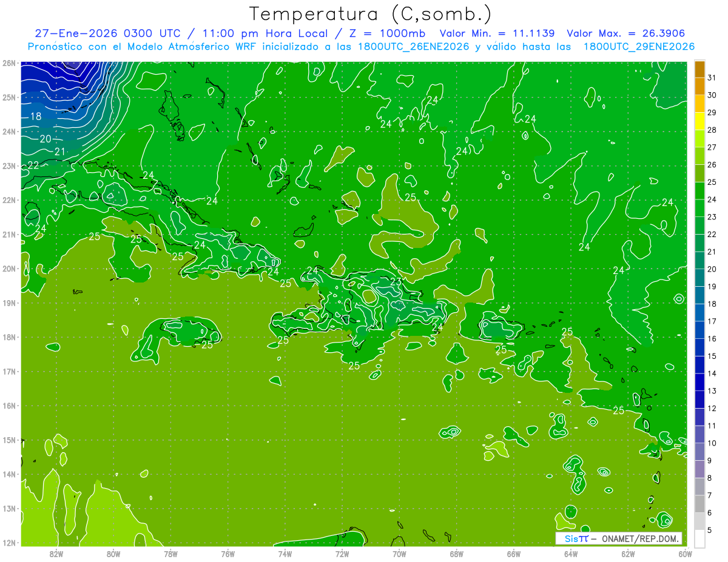Click the valid-until time "1800UTC_29ENE2026"
This screenshot has width=728, height=562.
point(639,47)
